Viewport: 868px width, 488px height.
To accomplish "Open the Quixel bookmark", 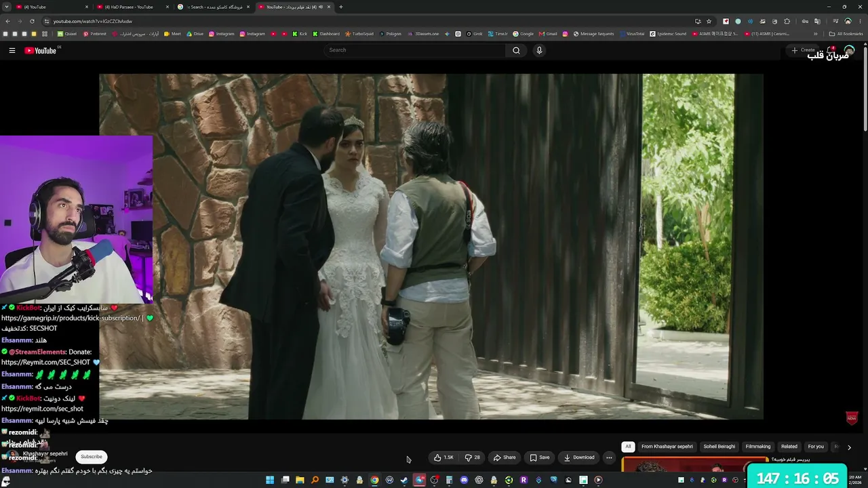I will click(x=67, y=34).
